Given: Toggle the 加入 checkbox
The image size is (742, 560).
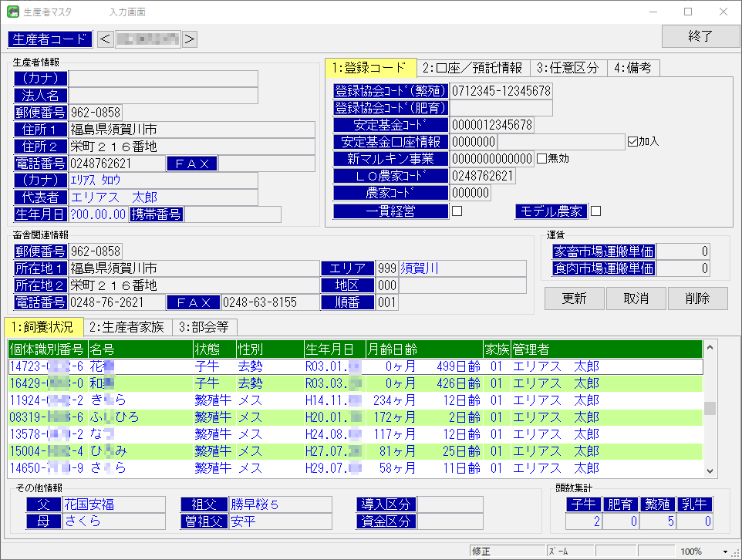Looking at the screenshot, I should coord(632,141).
